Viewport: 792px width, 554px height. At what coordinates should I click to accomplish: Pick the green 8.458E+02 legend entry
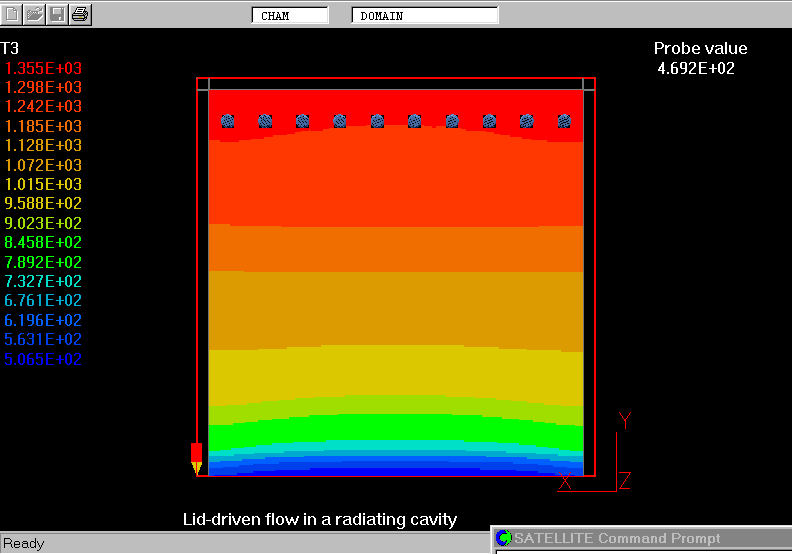(x=44, y=243)
